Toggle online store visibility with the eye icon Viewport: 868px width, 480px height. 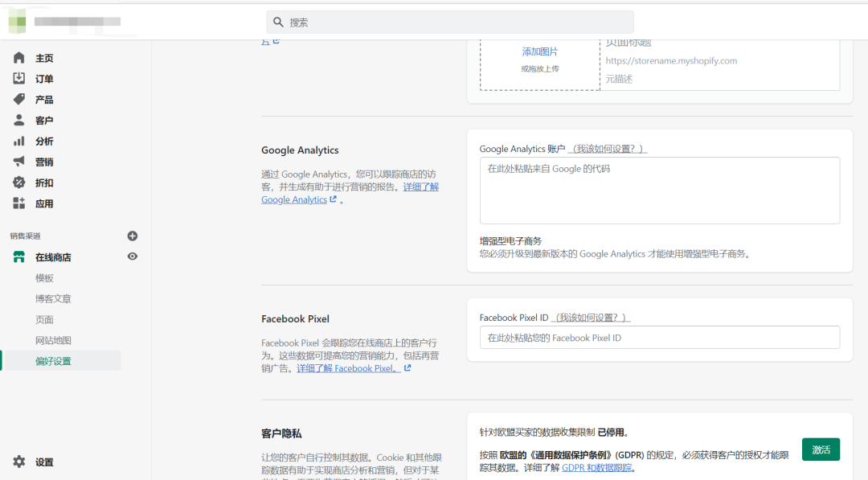coord(133,256)
